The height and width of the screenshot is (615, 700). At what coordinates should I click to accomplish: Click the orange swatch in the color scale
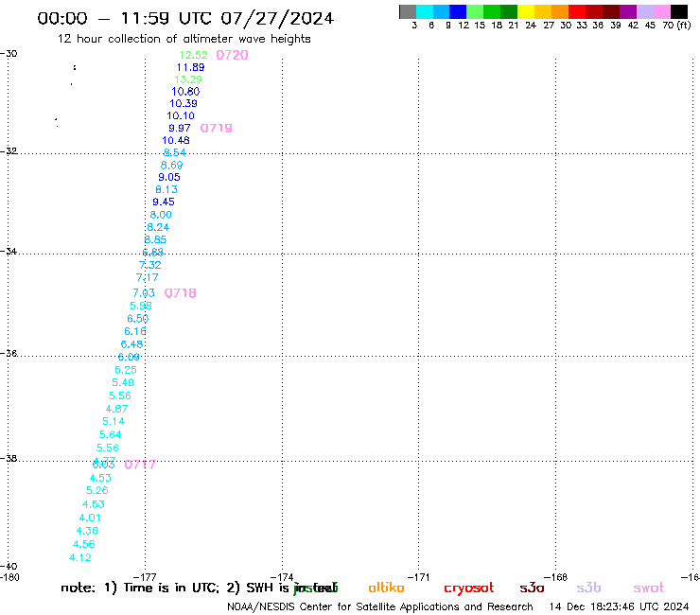pyautogui.click(x=560, y=11)
